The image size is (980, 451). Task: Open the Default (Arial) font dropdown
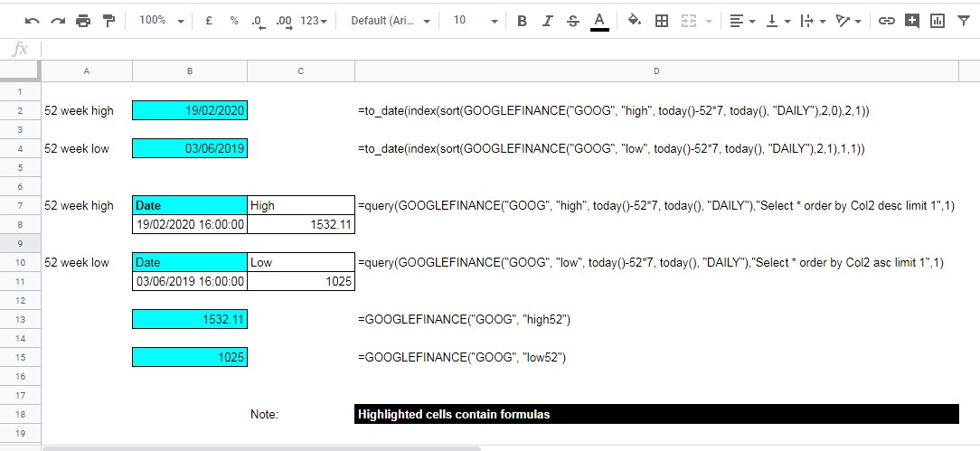[391, 21]
